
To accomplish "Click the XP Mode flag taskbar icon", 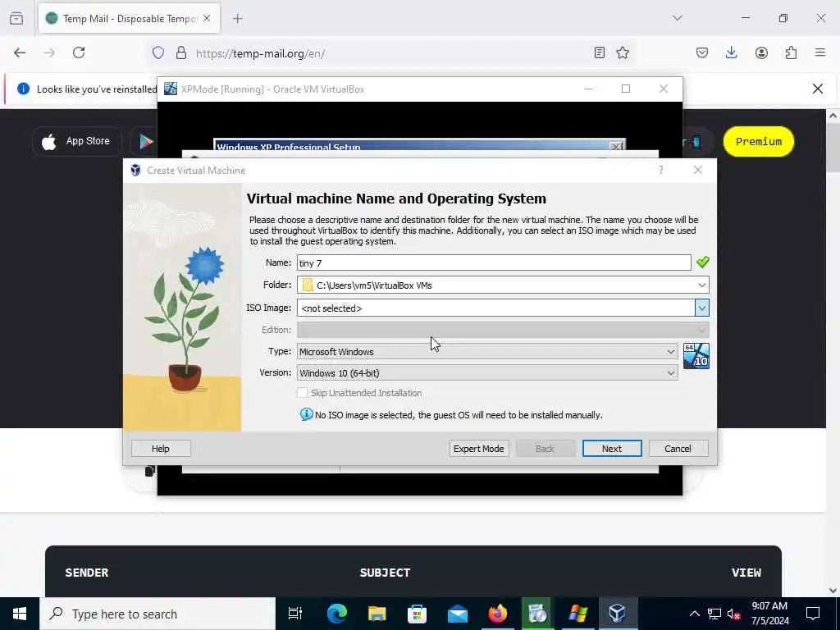I will [577, 614].
